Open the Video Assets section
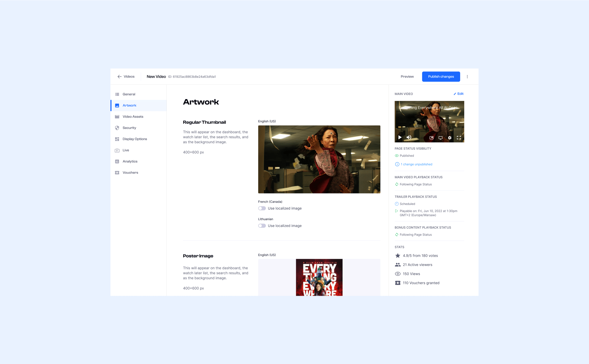This screenshot has height=364, width=589. point(139,117)
